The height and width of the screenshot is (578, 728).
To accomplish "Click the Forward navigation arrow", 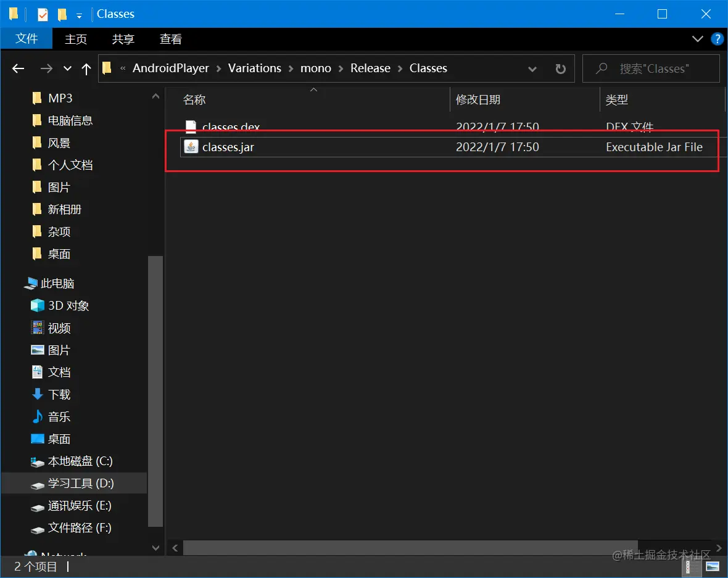I will pos(46,68).
